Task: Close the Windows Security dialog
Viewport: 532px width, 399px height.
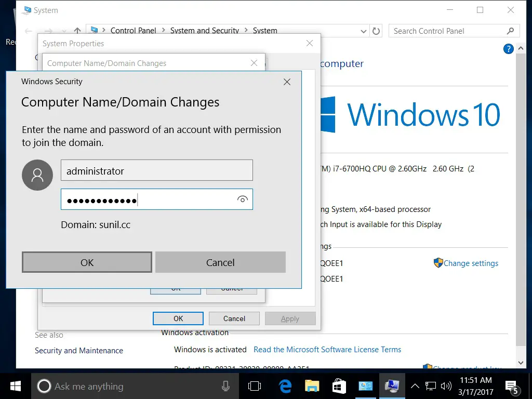Action: click(x=287, y=82)
